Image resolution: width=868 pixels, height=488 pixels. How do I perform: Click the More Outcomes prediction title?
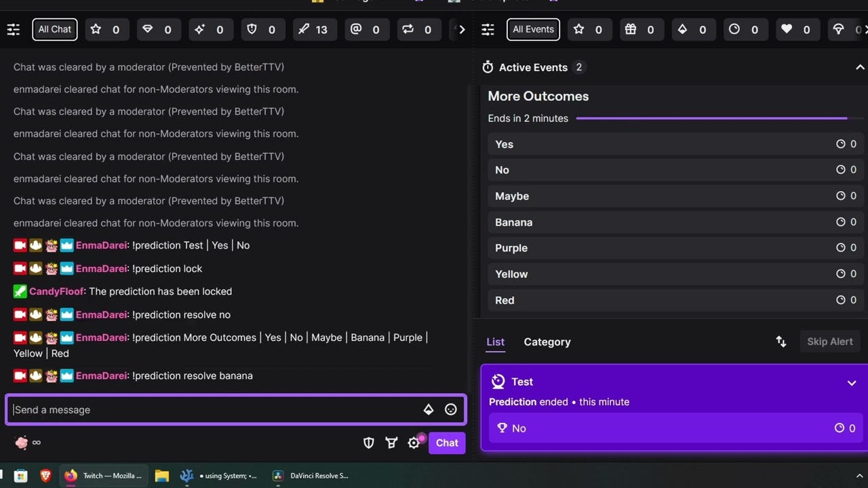[538, 96]
